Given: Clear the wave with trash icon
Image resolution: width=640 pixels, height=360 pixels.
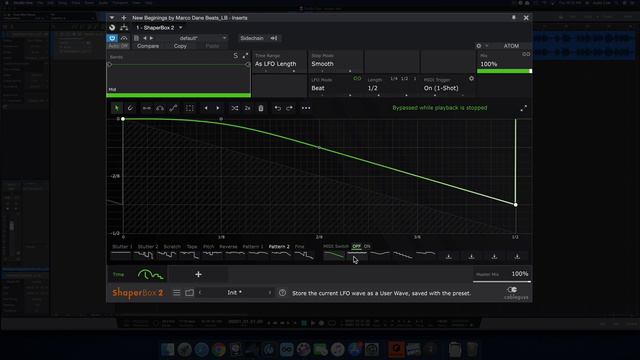Looking at the screenshot, I should point(261,108).
